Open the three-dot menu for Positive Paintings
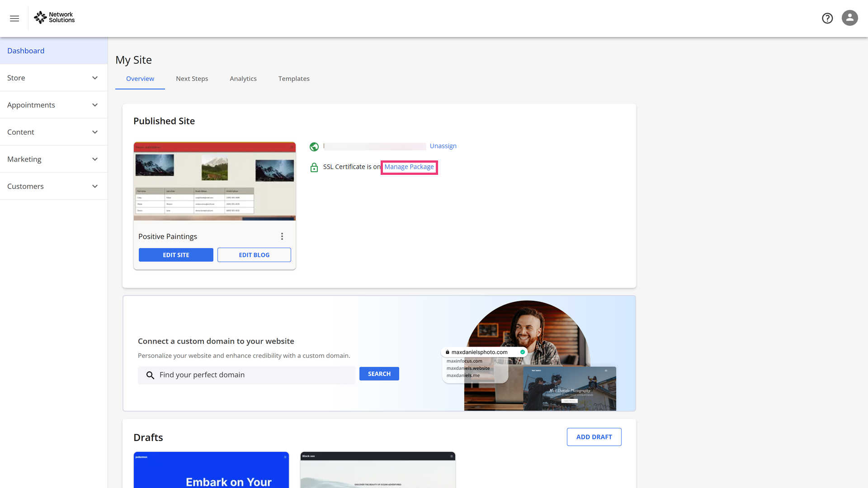The image size is (868, 488). (x=282, y=236)
